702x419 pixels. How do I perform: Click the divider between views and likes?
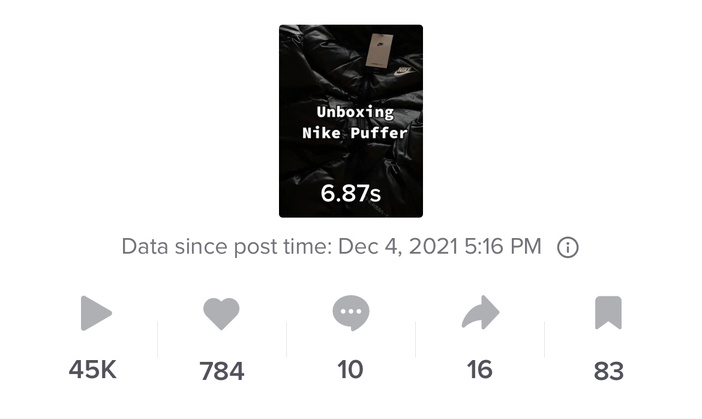point(158,340)
